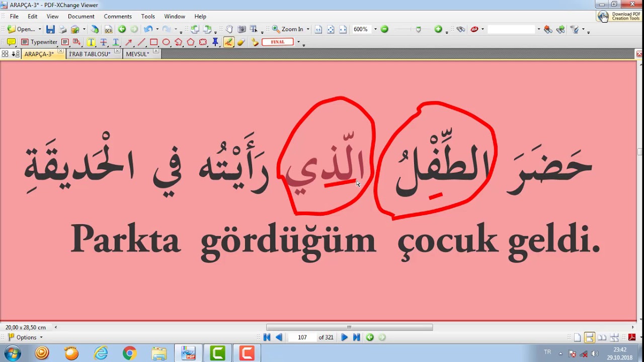Pick the Polygon drawing tool
The height and width of the screenshot is (362, 644).
click(x=191, y=42)
